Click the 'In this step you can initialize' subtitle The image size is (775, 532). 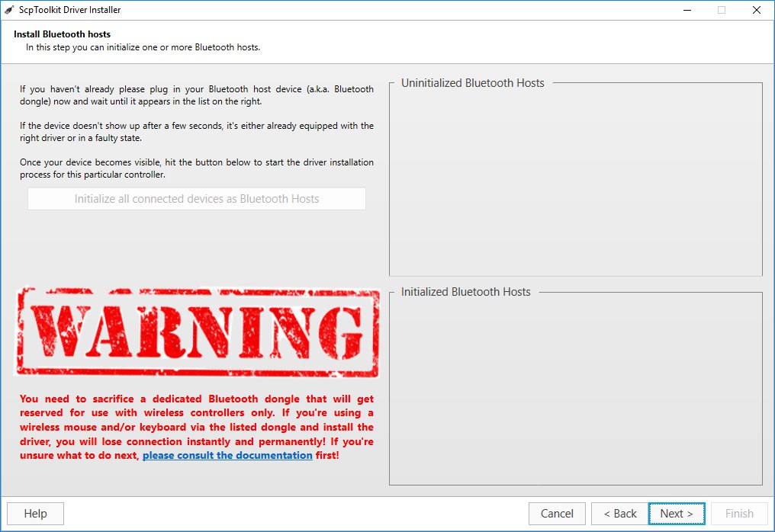[143, 47]
